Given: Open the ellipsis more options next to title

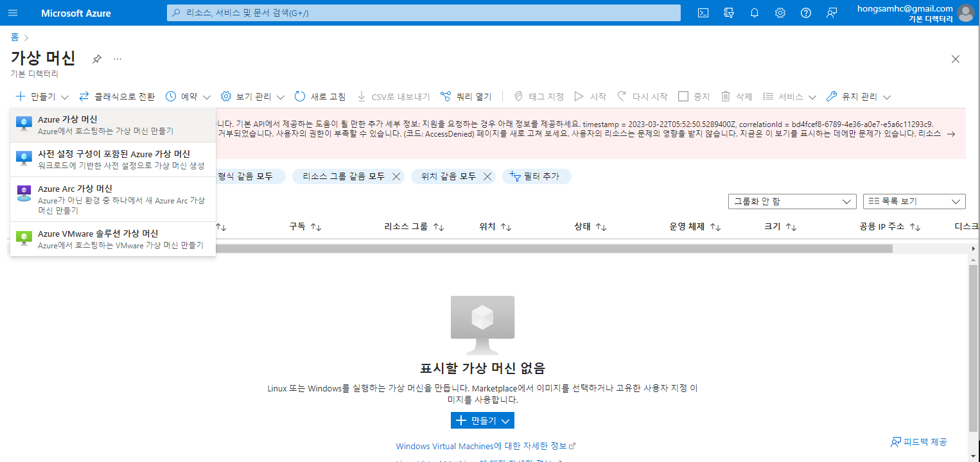Looking at the screenshot, I should [118, 59].
